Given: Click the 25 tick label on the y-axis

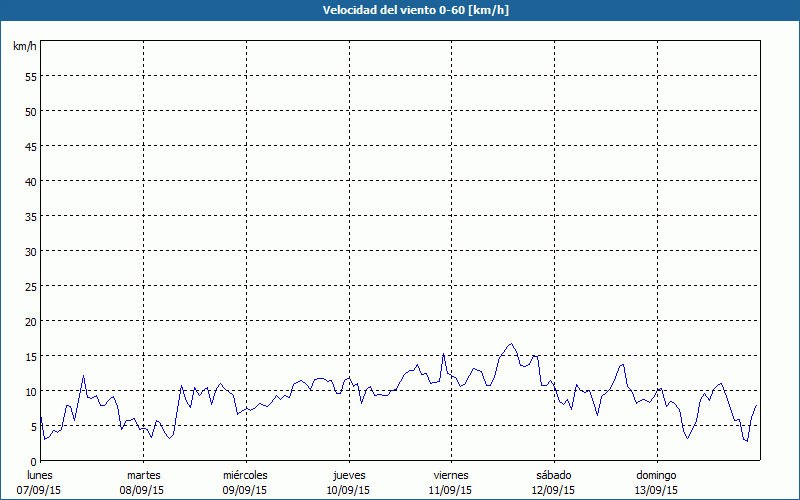Looking at the screenshot, I should 30,286.
